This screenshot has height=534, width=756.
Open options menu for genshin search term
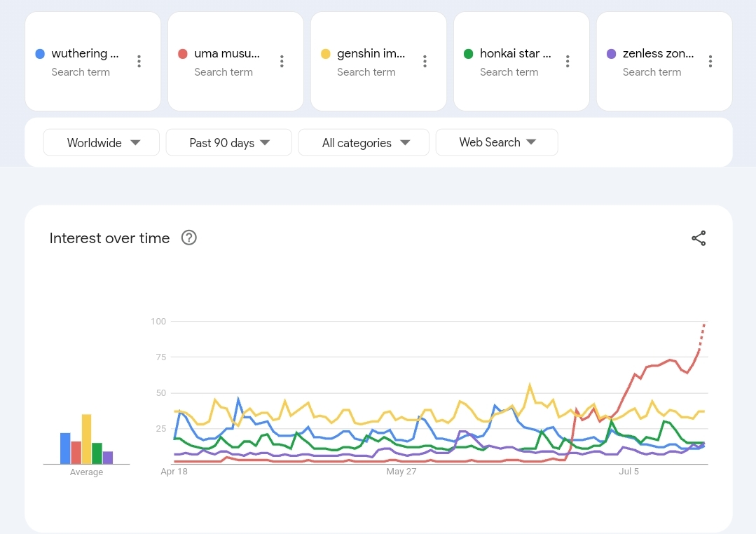(425, 61)
